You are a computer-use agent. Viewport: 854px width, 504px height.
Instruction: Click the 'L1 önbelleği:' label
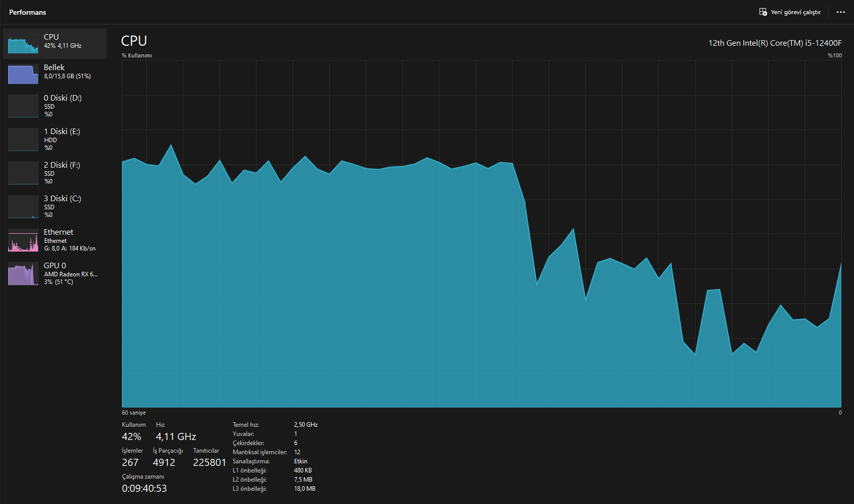click(x=249, y=470)
